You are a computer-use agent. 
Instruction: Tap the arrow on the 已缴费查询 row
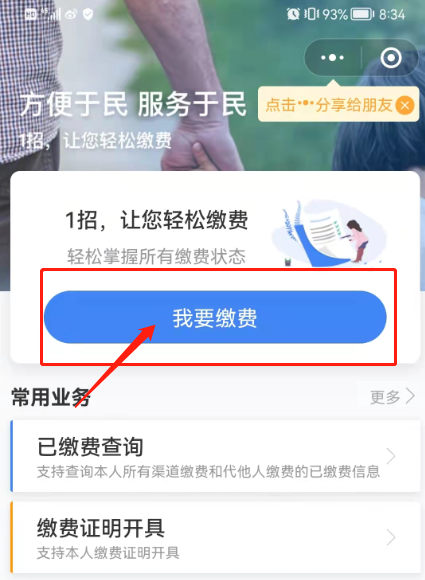[x=391, y=456]
